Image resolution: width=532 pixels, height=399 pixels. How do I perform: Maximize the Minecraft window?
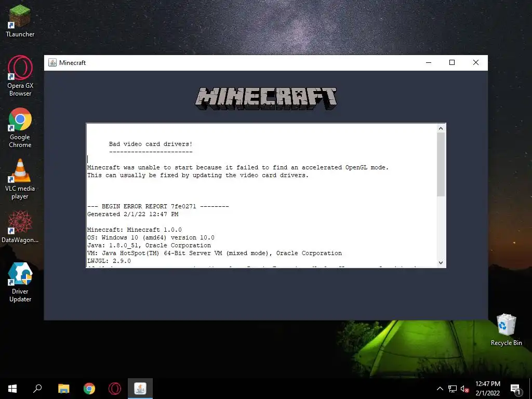coord(452,62)
